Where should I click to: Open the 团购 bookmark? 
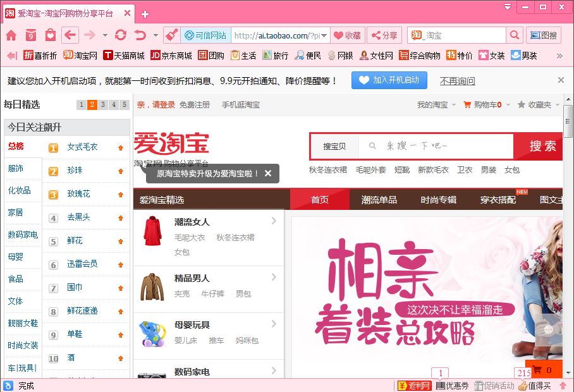coord(211,55)
